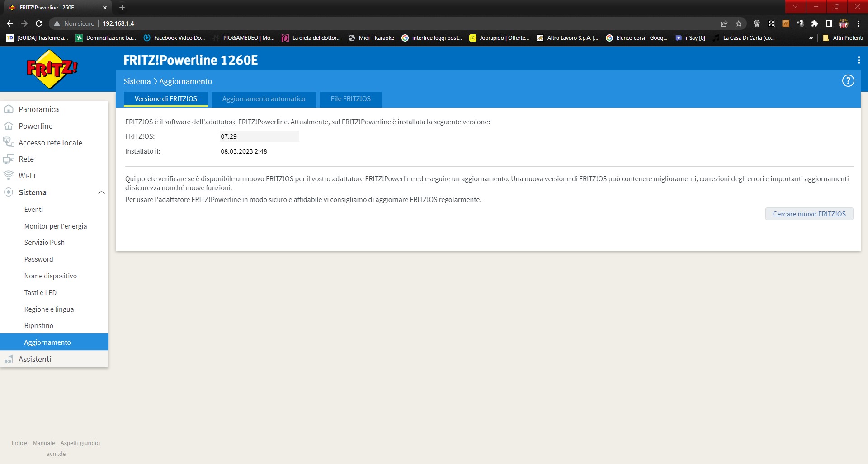Select Tasti e LED submenu item
Viewport: 868px width, 464px height.
[40, 293]
